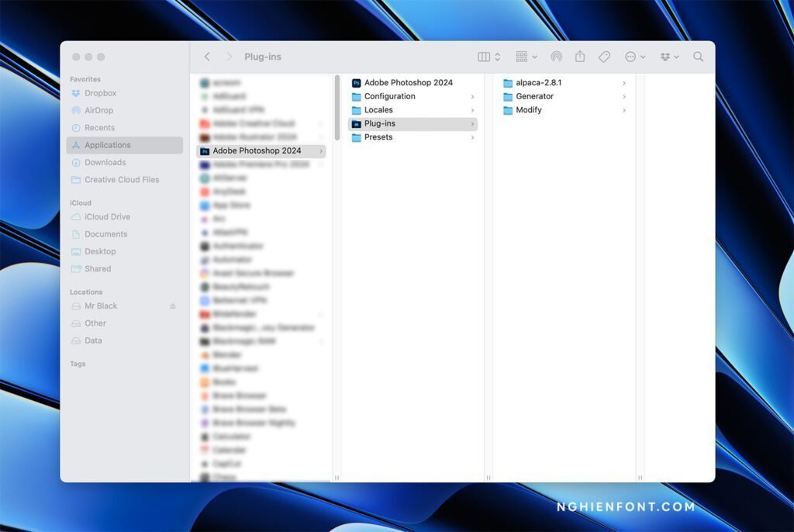Click the Finder back navigation arrow
Screen dimensions: 794x532
207,57
